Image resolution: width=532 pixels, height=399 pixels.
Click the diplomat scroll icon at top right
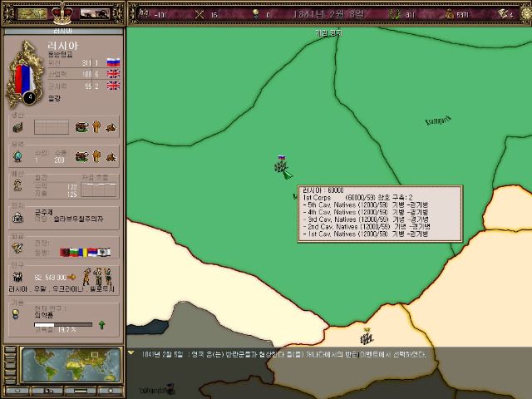[x=503, y=14]
